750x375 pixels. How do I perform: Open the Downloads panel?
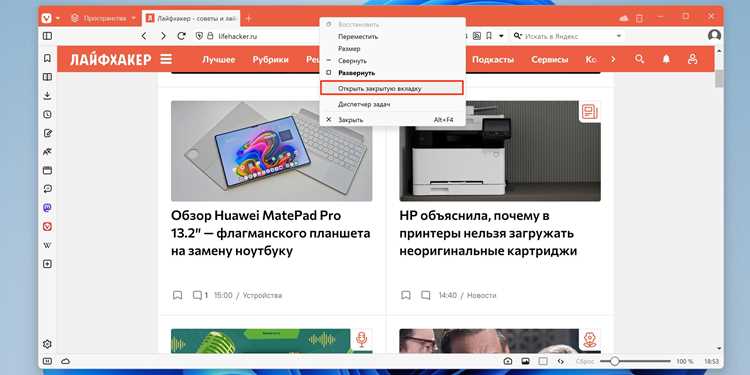tap(47, 96)
